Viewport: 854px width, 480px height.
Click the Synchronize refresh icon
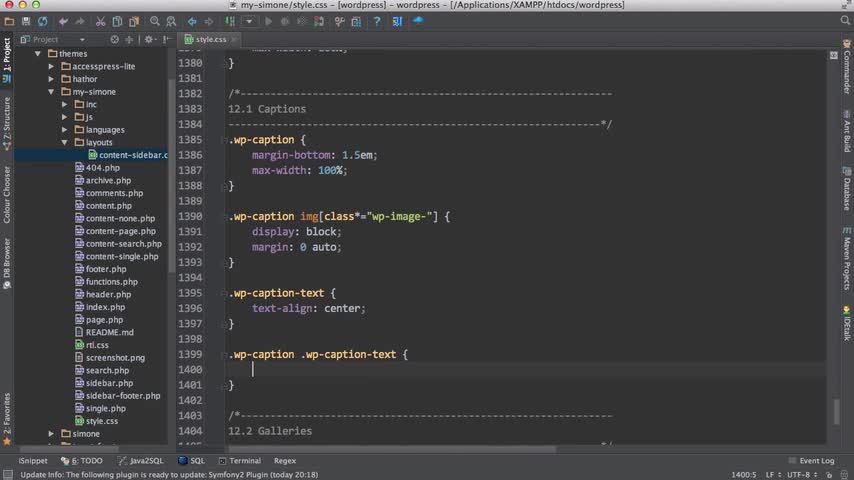click(42, 21)
